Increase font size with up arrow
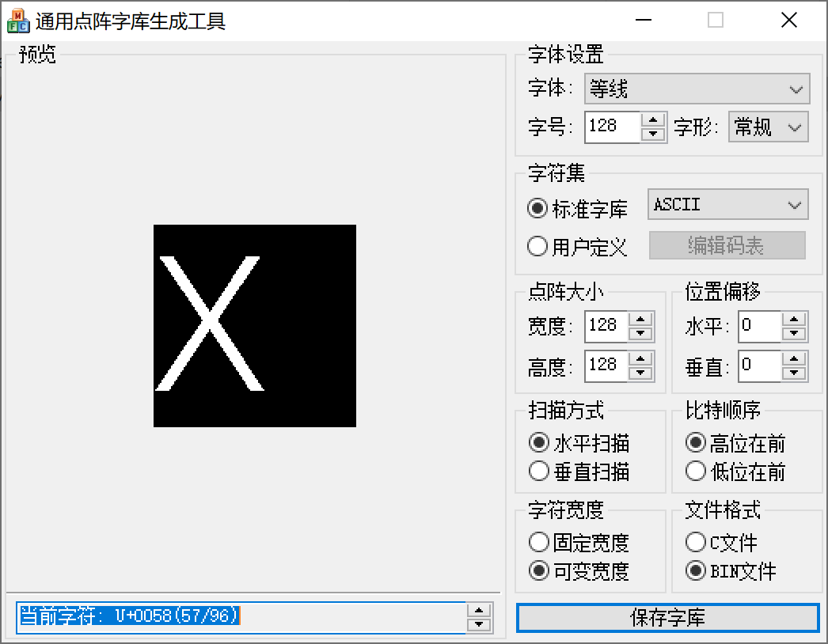The image size is (828, 644). pos(653,120)
